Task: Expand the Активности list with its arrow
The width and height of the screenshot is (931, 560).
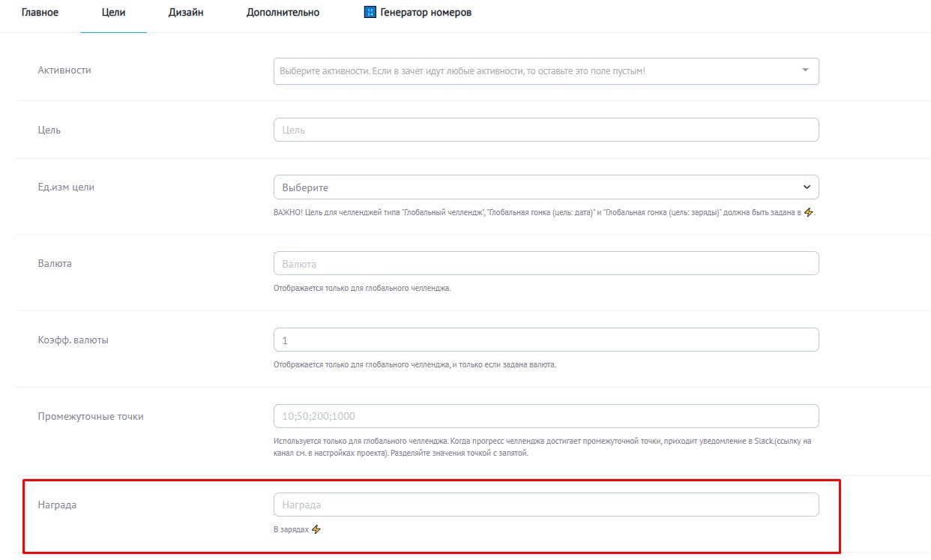Action: tap(805, 70)
